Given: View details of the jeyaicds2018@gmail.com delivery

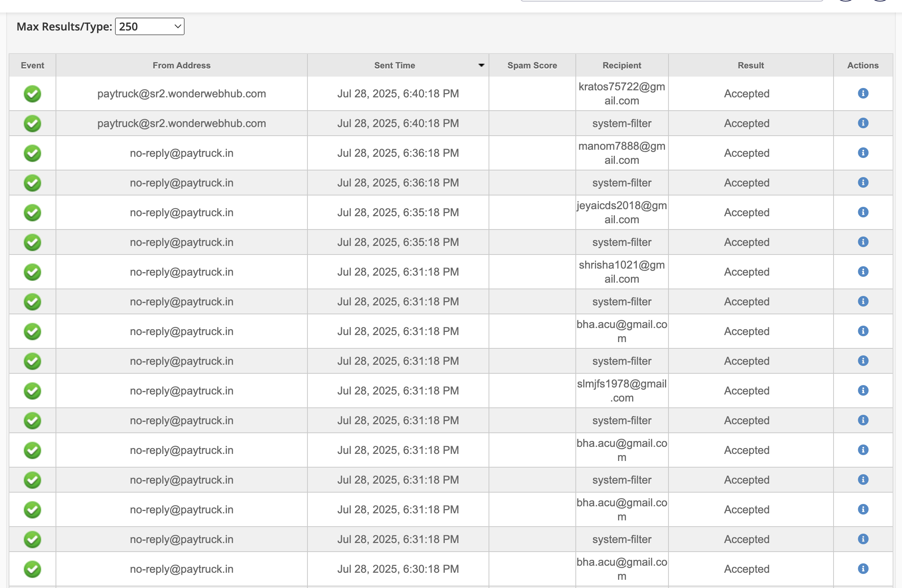Looking at the screenshot, I should point(863,212).
